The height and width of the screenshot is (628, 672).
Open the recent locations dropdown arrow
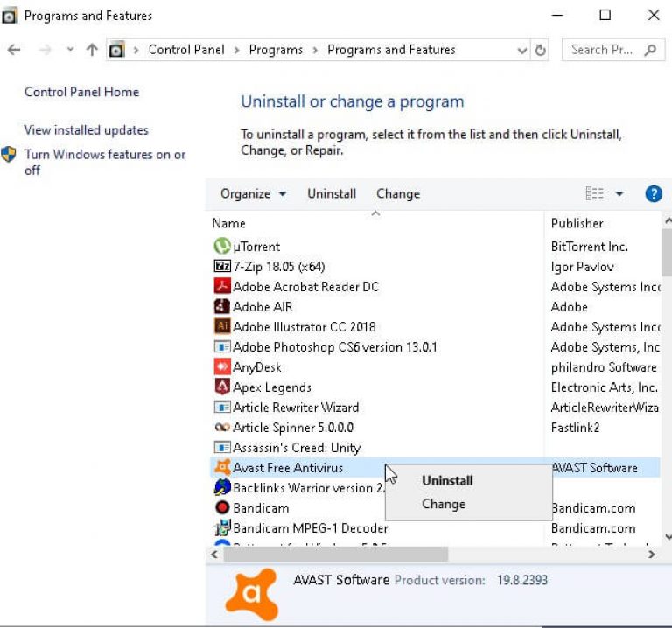70,50
